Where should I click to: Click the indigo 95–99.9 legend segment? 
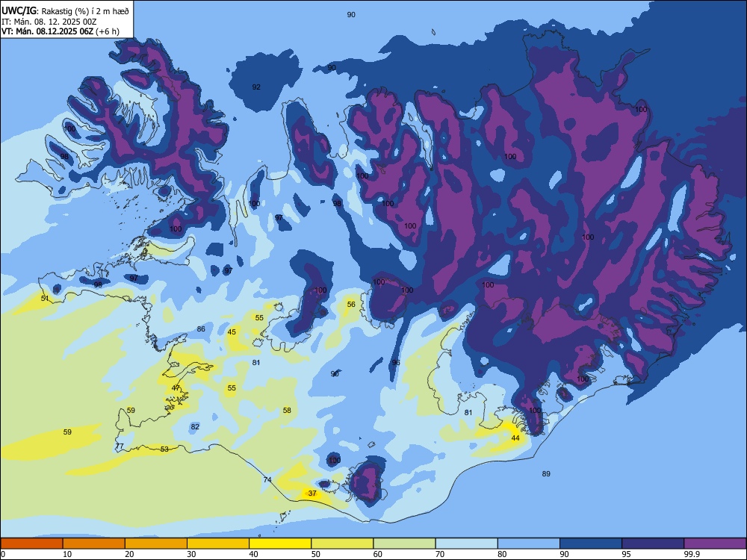click(x=653, y=544)
